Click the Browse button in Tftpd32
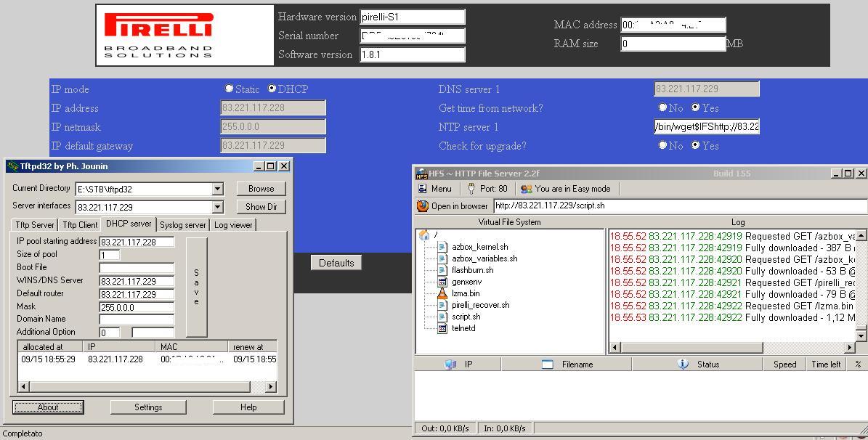 tap(261, 189)
